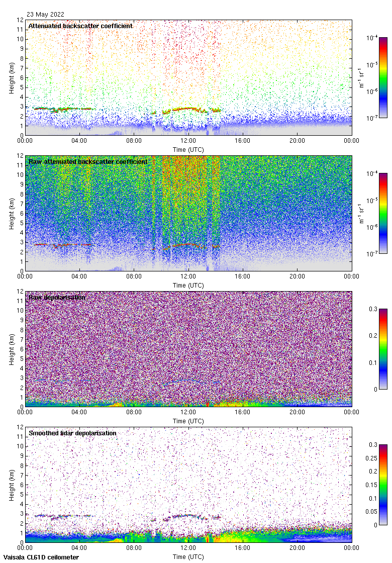The width and height of the screenshot is (392, 563).
Task: Select the 'Attenuated backscatter coefficient' panel title
Action: tap(80, 26)
